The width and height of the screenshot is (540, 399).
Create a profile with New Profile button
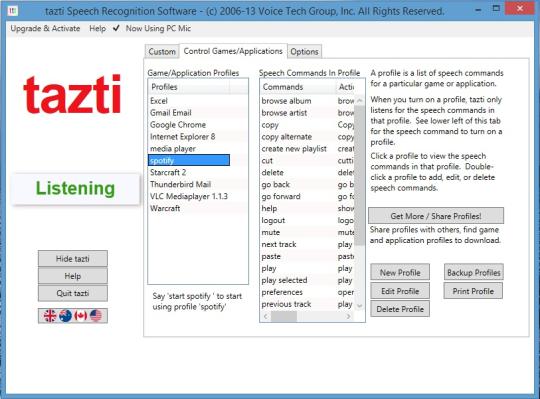point(400,272)
